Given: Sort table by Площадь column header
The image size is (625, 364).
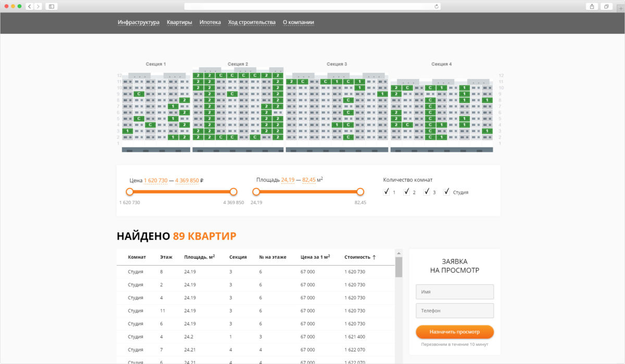Looking at the screenshot, I should click(199, 257).
